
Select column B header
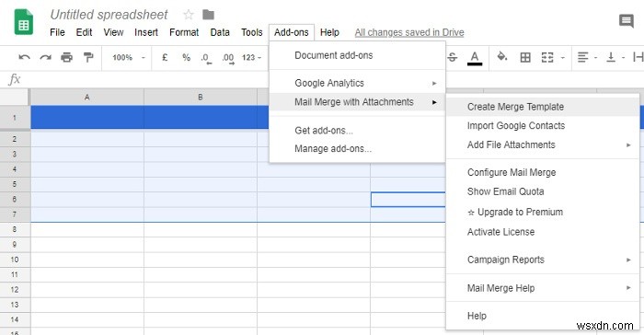[201, 98]
